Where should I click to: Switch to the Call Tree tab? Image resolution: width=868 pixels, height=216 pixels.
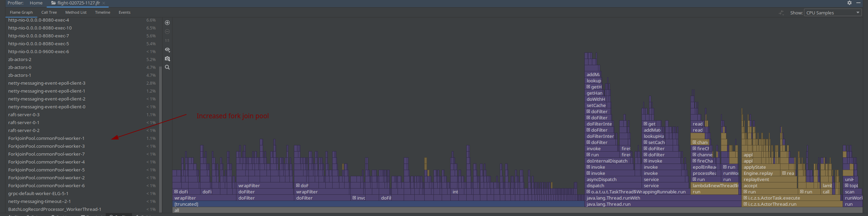tap(49, 12)
